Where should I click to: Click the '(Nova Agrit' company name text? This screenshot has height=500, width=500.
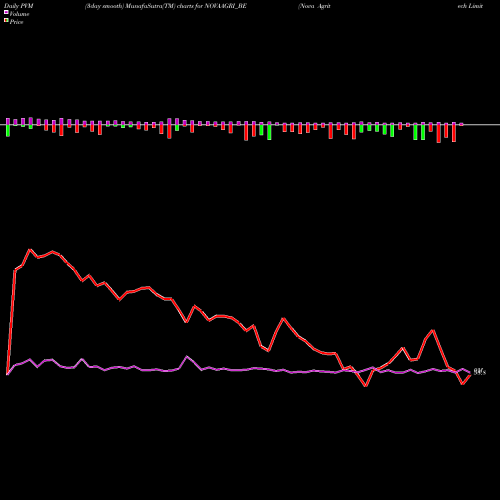(x=314, y=6)
